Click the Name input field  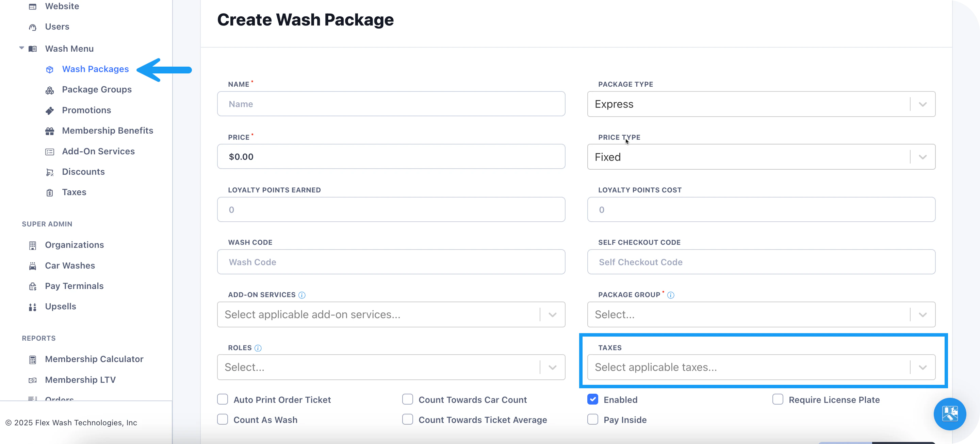tap(391, 104)
